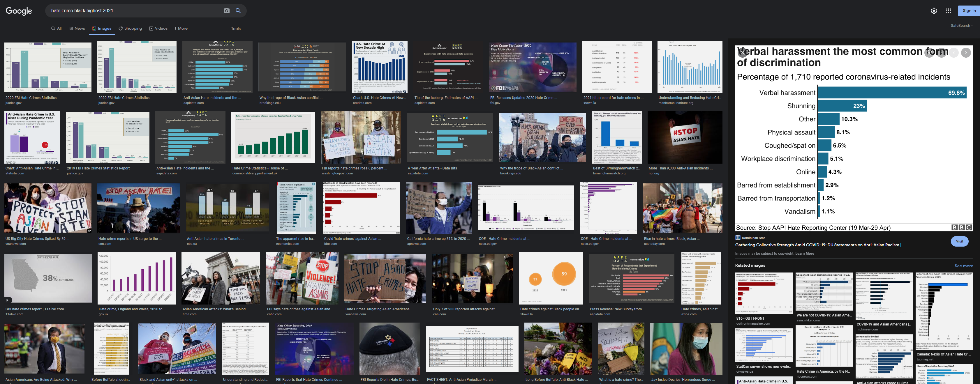Open washingtonpost FBI reports hate crimes thumbnail
Image resolution: width=980 pixels, height=384 pixels.
click(x=361, y=138)
